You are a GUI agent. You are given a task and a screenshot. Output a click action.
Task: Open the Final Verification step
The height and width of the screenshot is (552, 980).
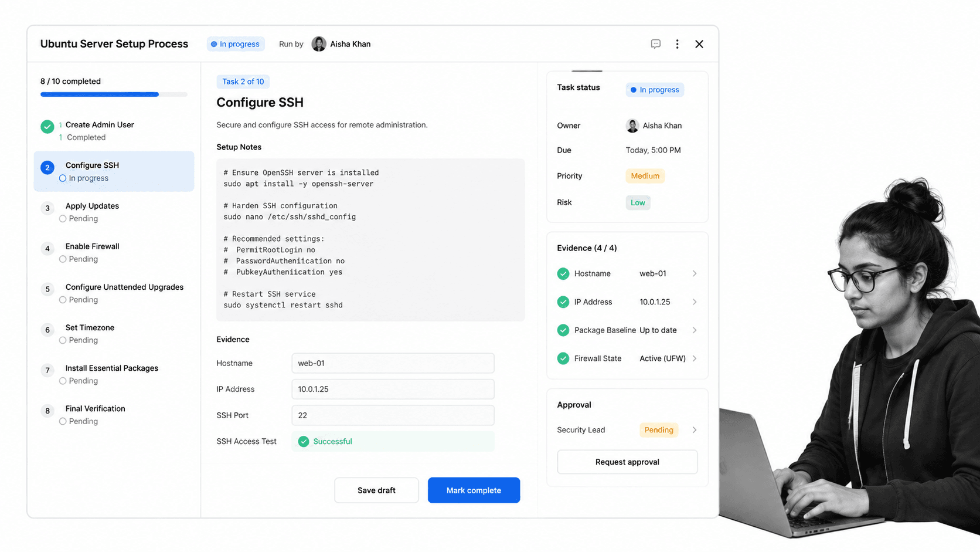114,414
